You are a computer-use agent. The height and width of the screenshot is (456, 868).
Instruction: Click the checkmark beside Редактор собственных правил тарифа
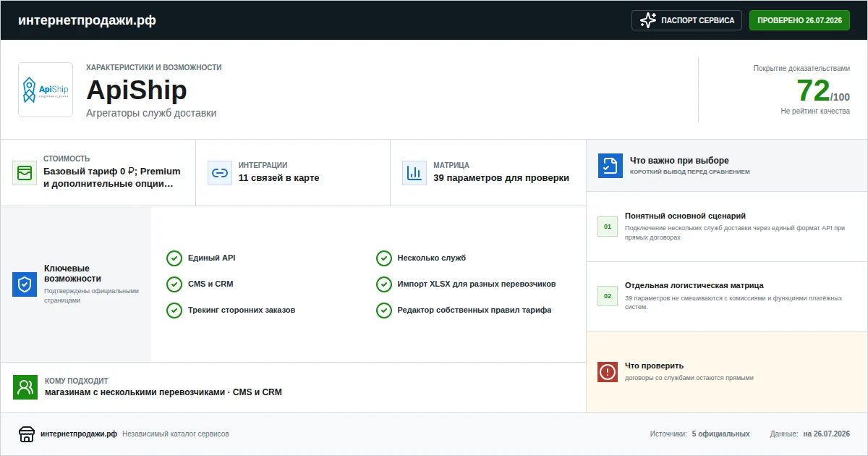pos(384,311)
